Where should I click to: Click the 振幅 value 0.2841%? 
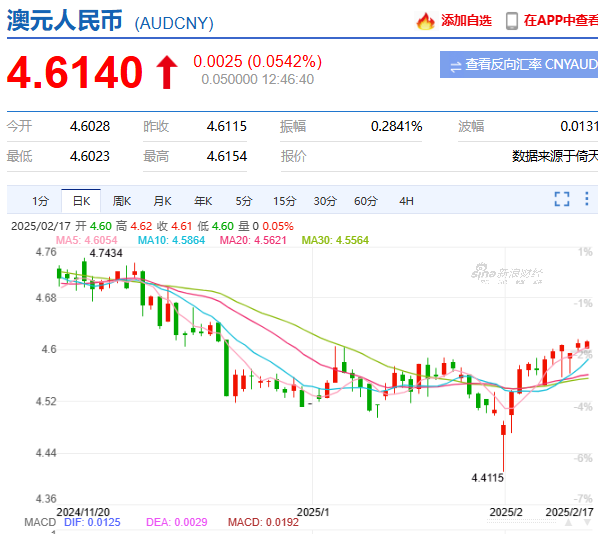(397, 126)
